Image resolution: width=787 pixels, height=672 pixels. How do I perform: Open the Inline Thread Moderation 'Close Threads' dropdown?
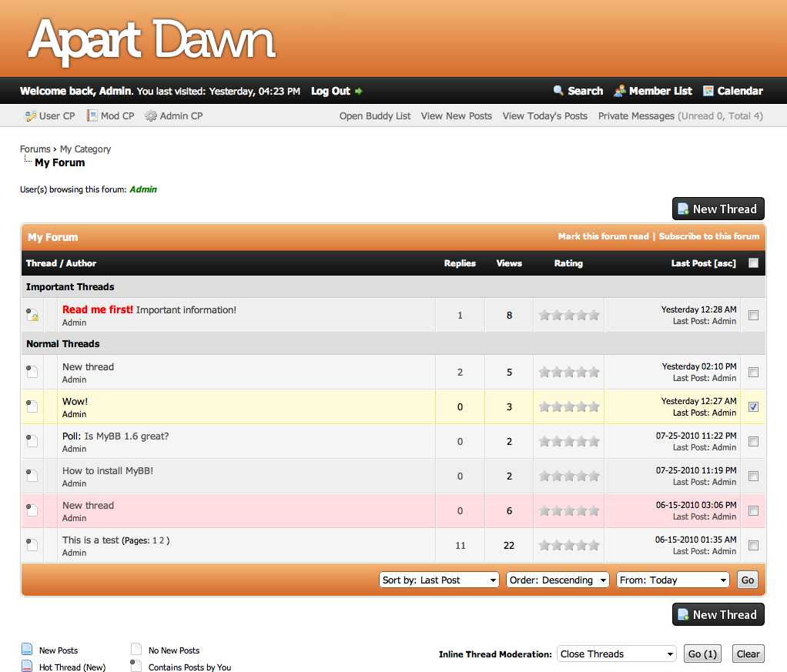(x=616, y=654)
